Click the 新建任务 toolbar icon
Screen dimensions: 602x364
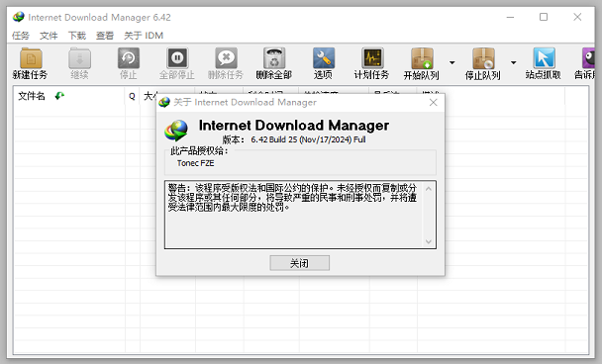pos(31,58)
